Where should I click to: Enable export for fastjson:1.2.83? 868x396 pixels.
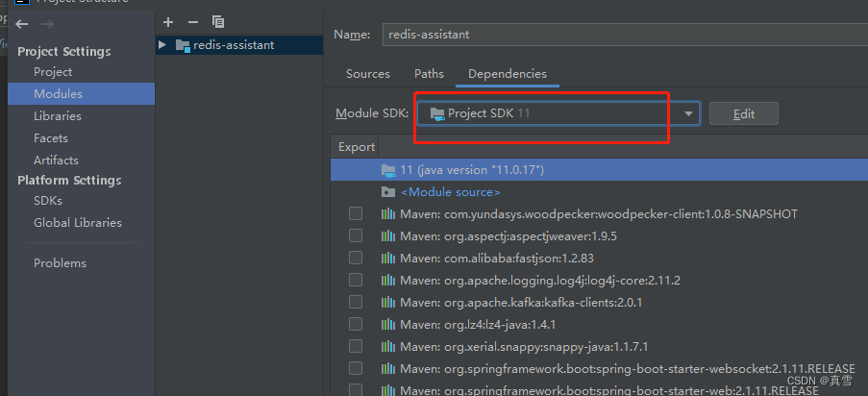(x=356, y=259)
